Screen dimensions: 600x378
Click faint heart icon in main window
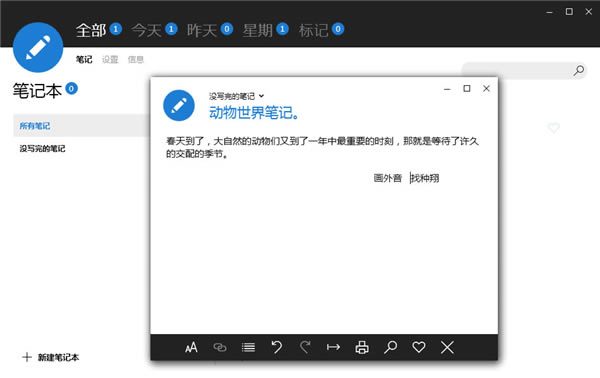[x=553, y=127]
